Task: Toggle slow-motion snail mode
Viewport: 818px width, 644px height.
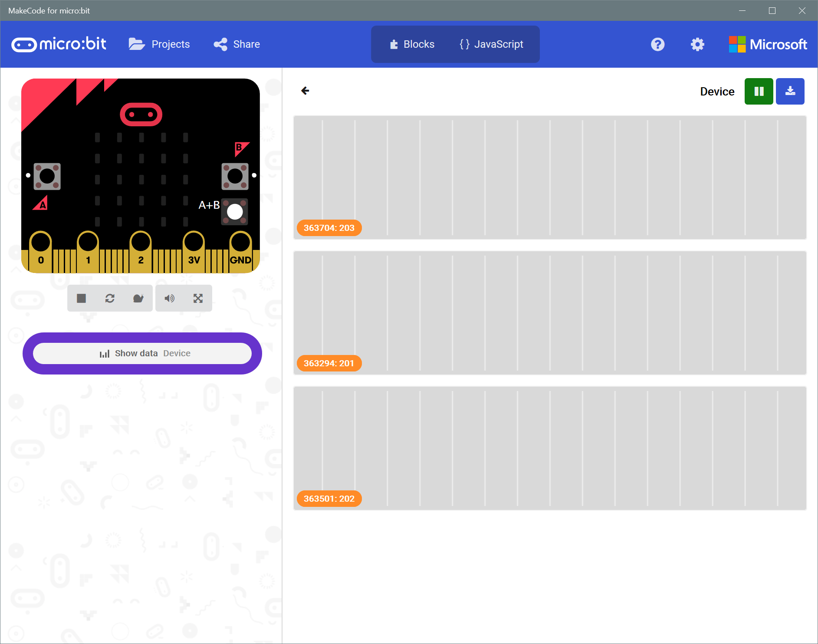Action: coord(138,298)
